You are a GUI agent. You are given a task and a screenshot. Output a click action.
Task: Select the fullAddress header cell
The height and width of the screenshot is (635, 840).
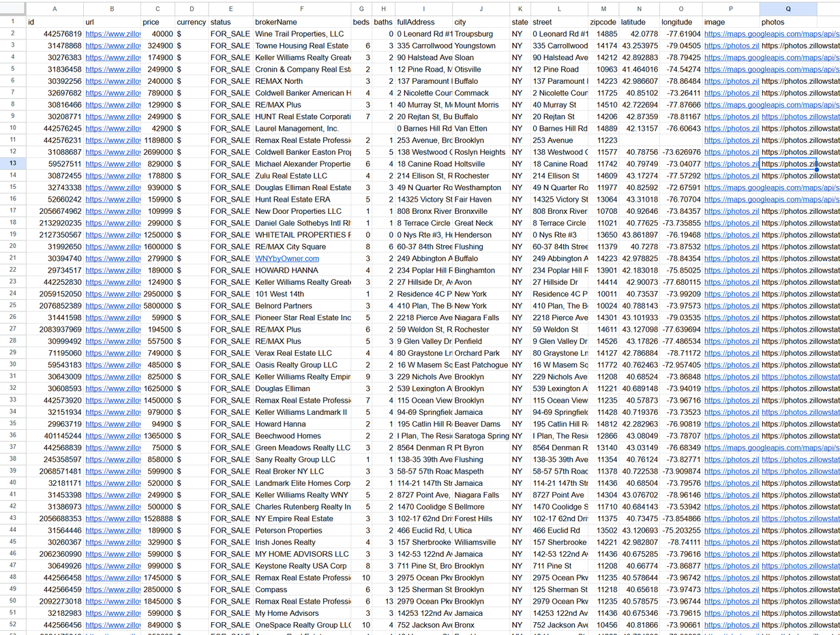[x=423, y=22]
